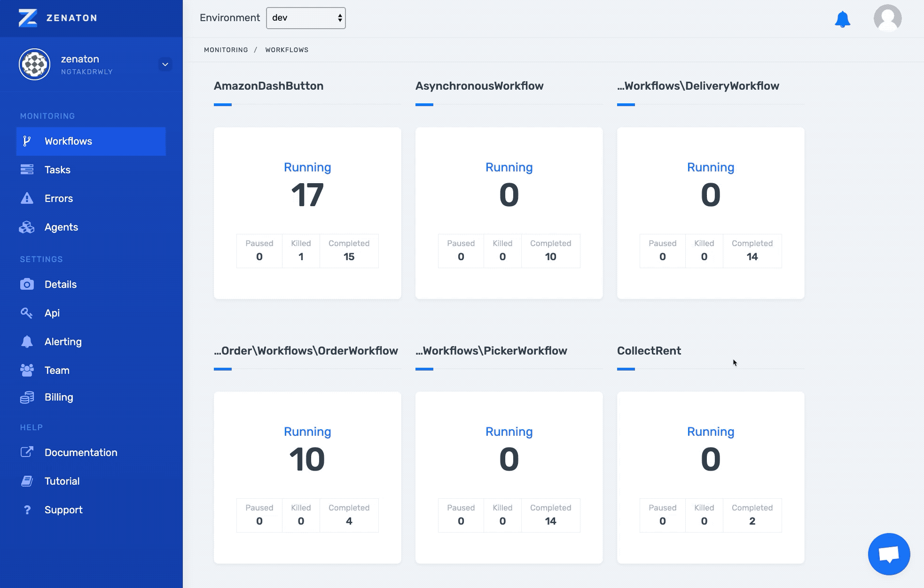The width and height of the screenshot is (924, 588).
Task: Click Completed 15 in AmazonDashButton card
Action: [x=349, y=251]
